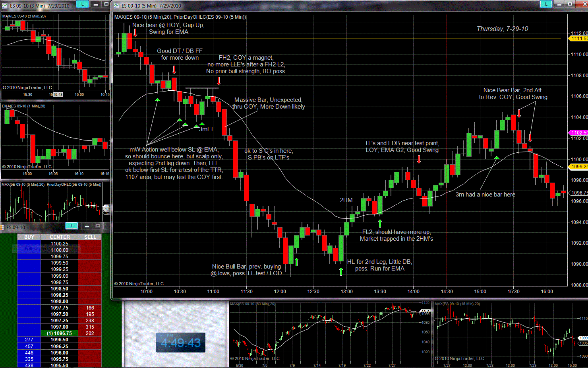Screen dimensions: 588x368
Task: Click the SuperDOM ES 09-10 window icon
Action: (x=2, y=227)
